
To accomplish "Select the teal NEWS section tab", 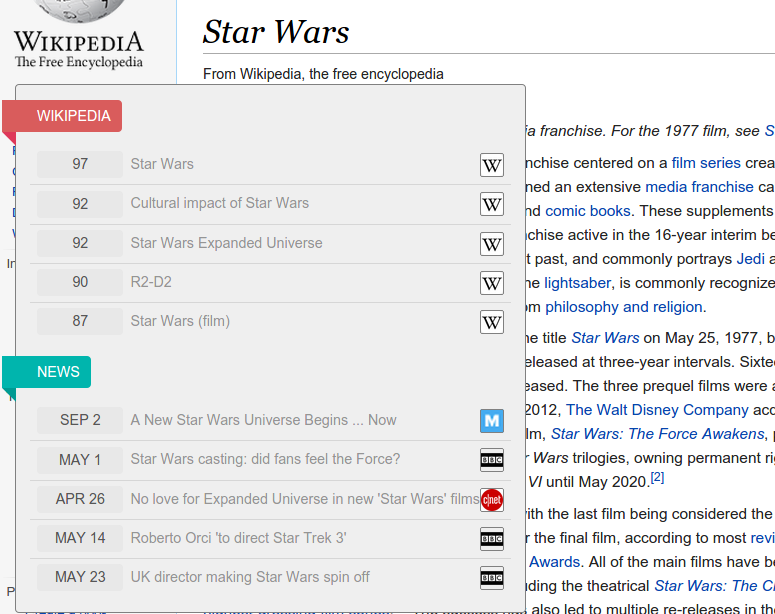I will tap(57, 372).
